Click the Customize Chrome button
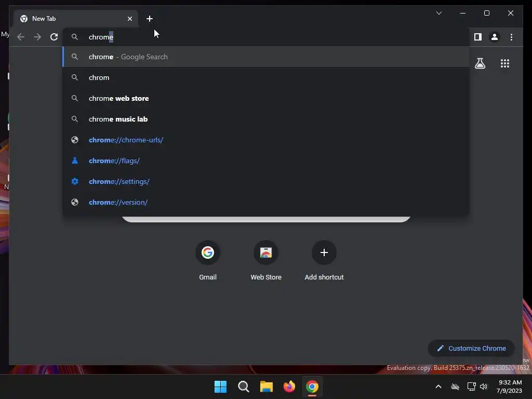Viewport: 532px width, 399px height. 471,349
